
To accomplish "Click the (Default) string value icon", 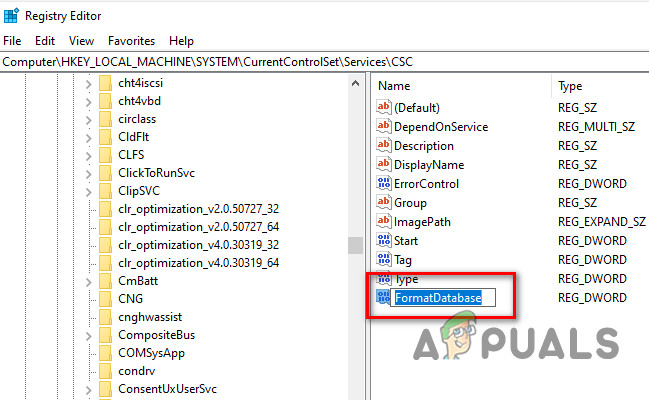I will pos(383,107).
